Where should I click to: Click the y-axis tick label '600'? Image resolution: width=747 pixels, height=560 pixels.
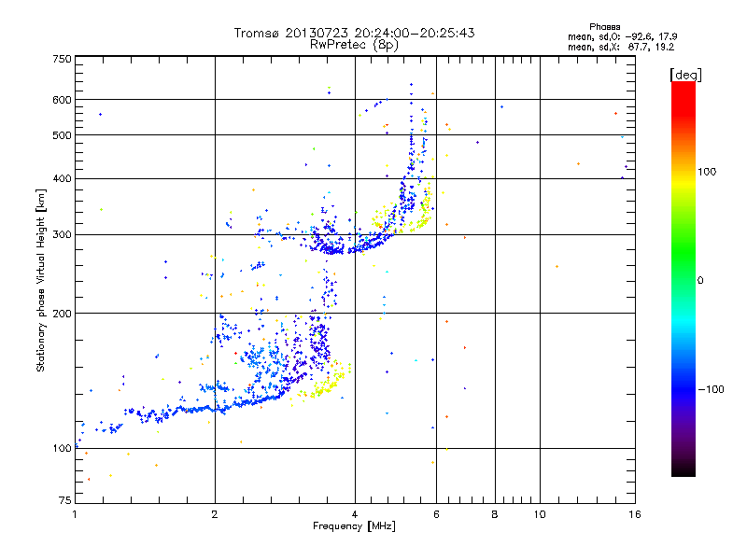click(x=62, y=100)
